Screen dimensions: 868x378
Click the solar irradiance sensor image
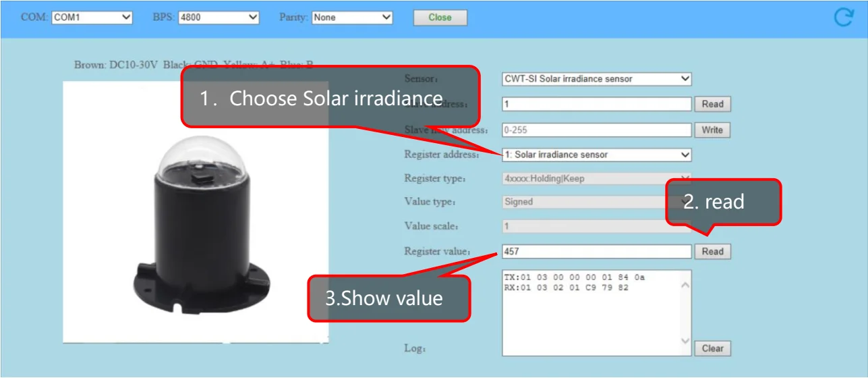(196, 212)
